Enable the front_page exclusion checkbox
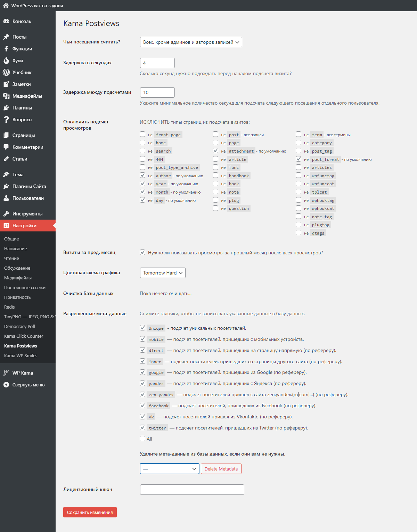Image resolution: width=417 pixels, height=532 pixels. pyautogui.click(x=142, y=134)
